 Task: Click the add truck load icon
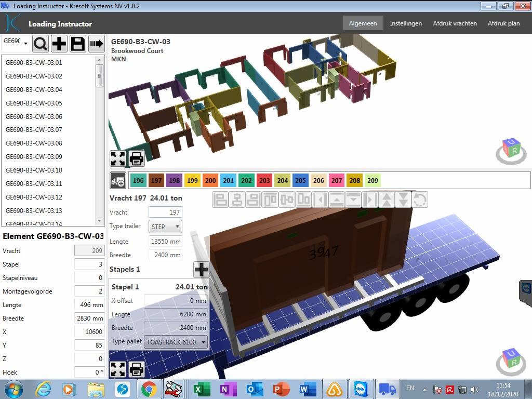coord(118,180)
